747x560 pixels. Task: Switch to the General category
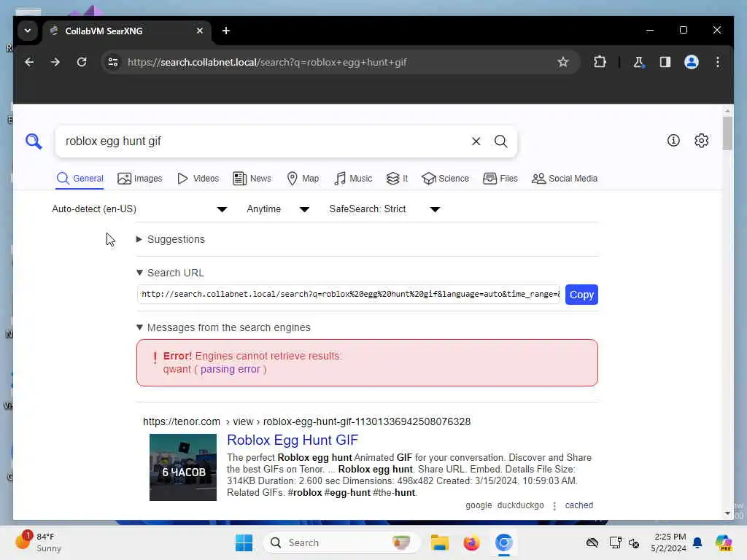coord(80,179)
